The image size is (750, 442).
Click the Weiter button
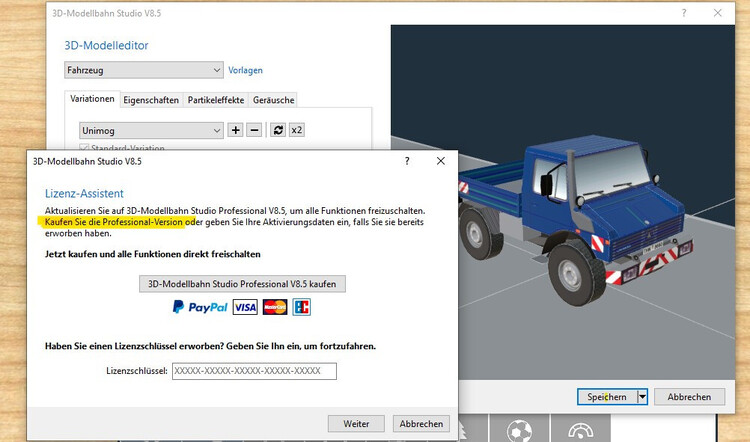[356, 424]
